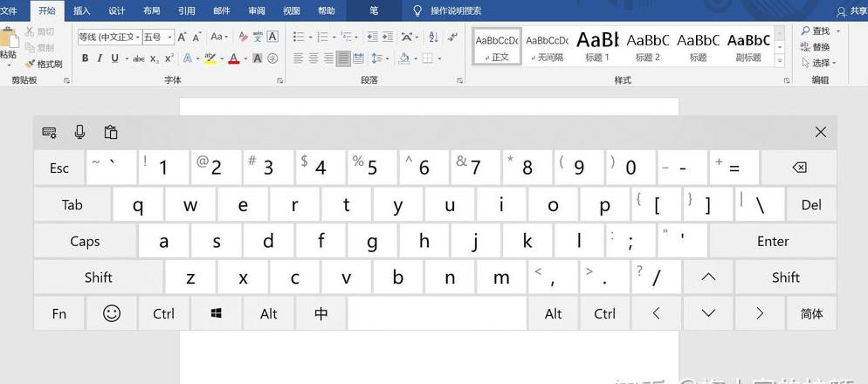
Task: Select the 标题 1 heading style
Action: pyautogui.click(x=597, y=46)
